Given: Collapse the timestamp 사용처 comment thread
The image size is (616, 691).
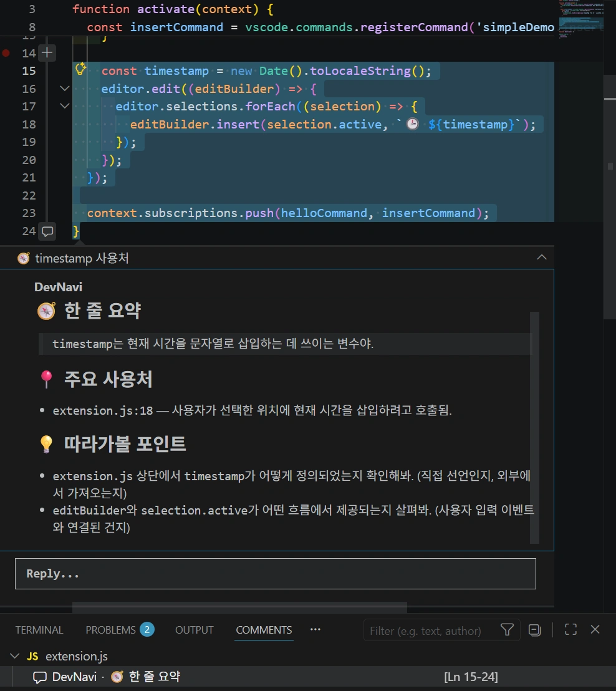Looking at the screenshot, I should click(x=542, y=258).
